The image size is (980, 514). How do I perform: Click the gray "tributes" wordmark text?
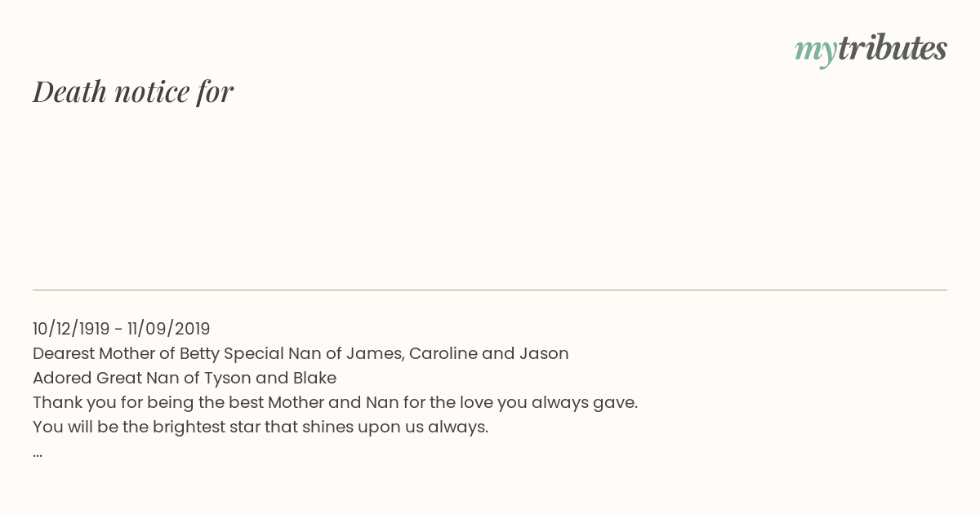click(893, 48)
